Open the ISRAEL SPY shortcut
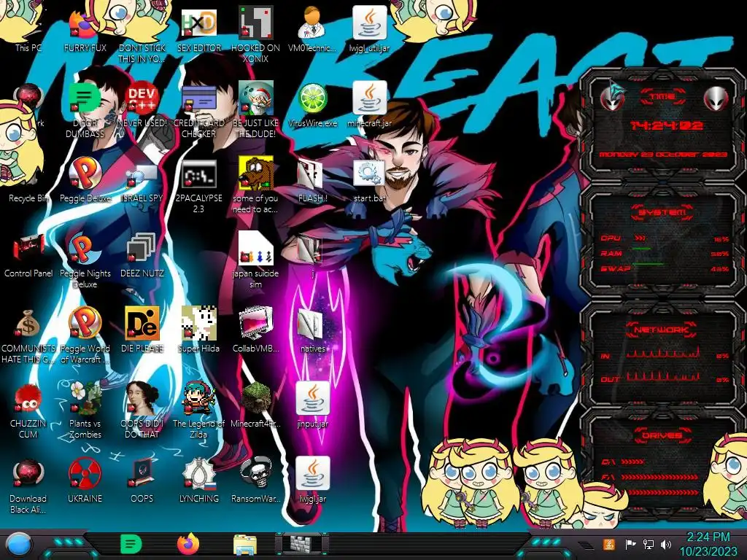Image resolution: width=747 pixels, height=560 pixels. [x=142, y=174]
